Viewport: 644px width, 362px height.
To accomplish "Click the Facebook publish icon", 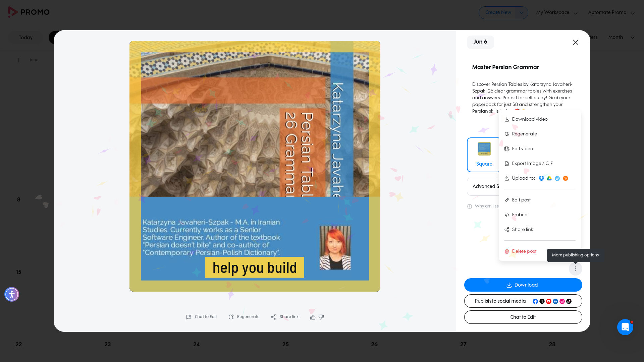I will [535, 301].
